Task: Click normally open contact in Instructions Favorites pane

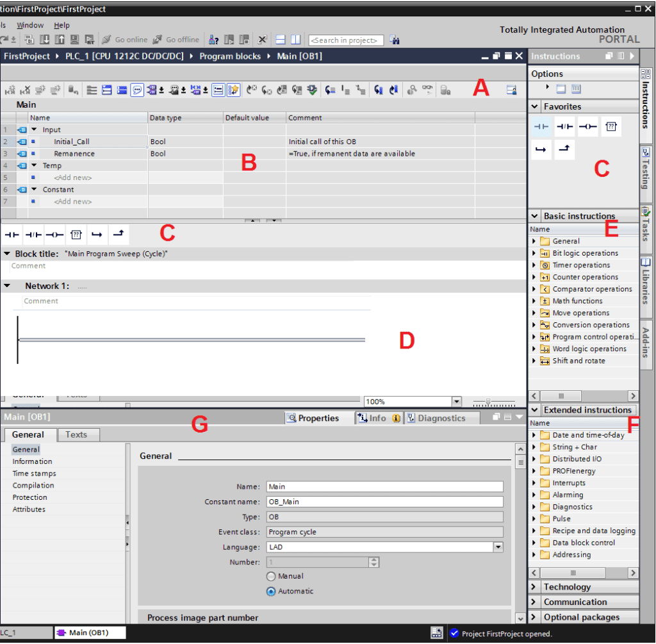Action: [541, 127]
